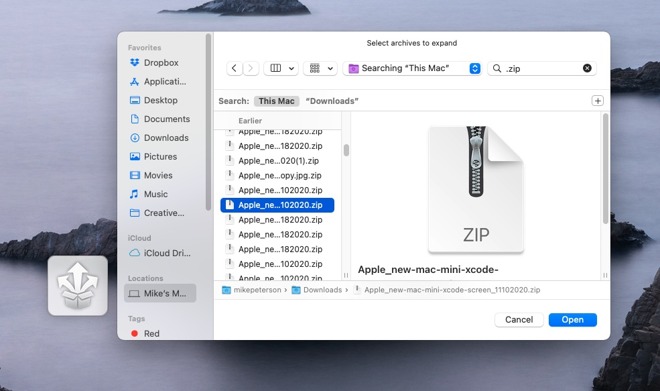
Task: Click the grid grouping icon
Action: pos(315,68)
